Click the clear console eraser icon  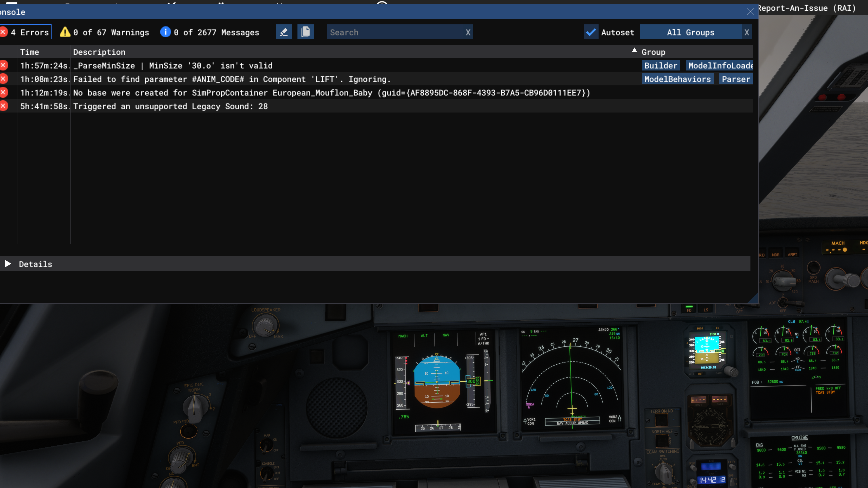(x=284, y=32)
